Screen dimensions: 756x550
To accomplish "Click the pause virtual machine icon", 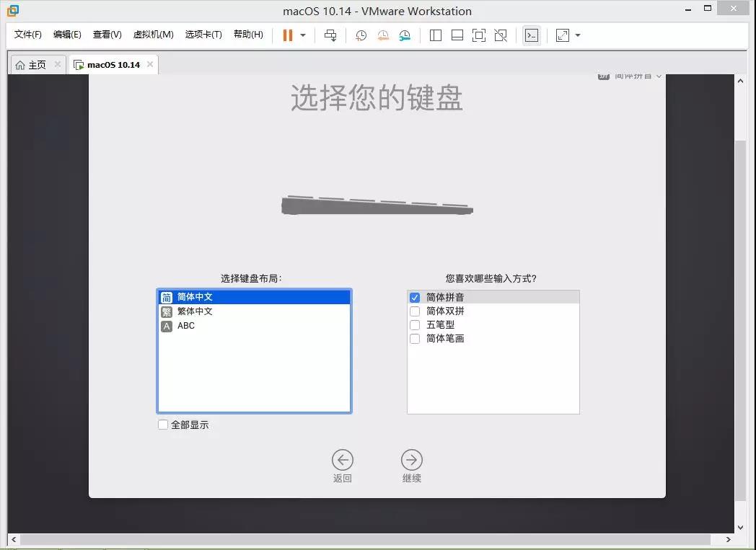I will click(x=288, y=35).
